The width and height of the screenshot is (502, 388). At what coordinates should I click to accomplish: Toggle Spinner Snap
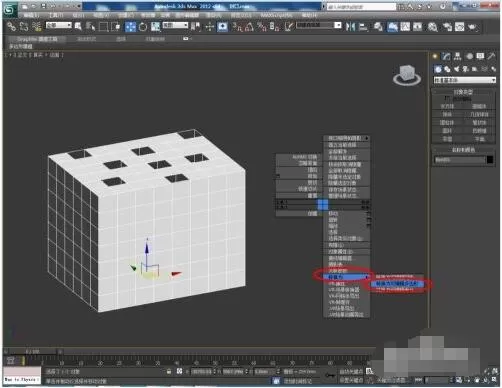pyautogui.click(x=275, y=27)
